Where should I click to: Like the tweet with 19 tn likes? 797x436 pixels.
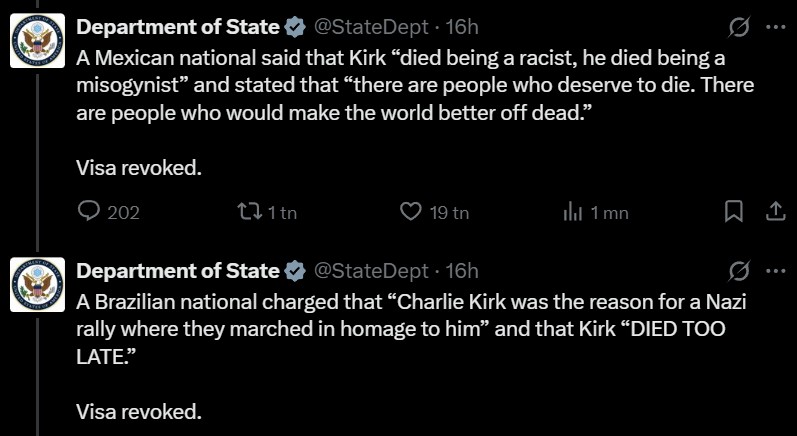coord(410,212)
